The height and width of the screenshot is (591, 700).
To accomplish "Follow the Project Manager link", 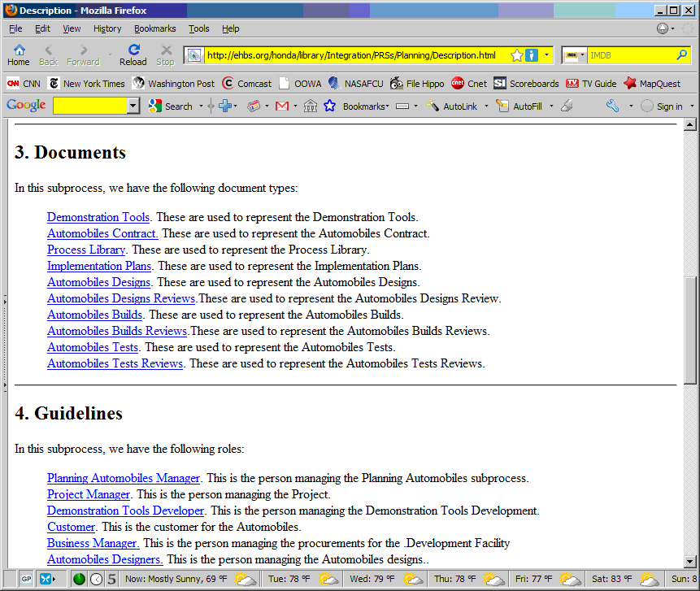I will [89, 494].
